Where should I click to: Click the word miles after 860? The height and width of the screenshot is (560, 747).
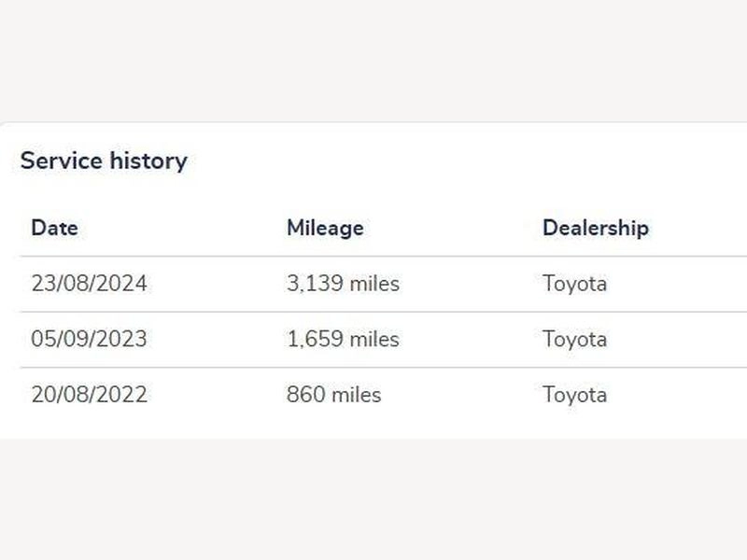point(357,395)
